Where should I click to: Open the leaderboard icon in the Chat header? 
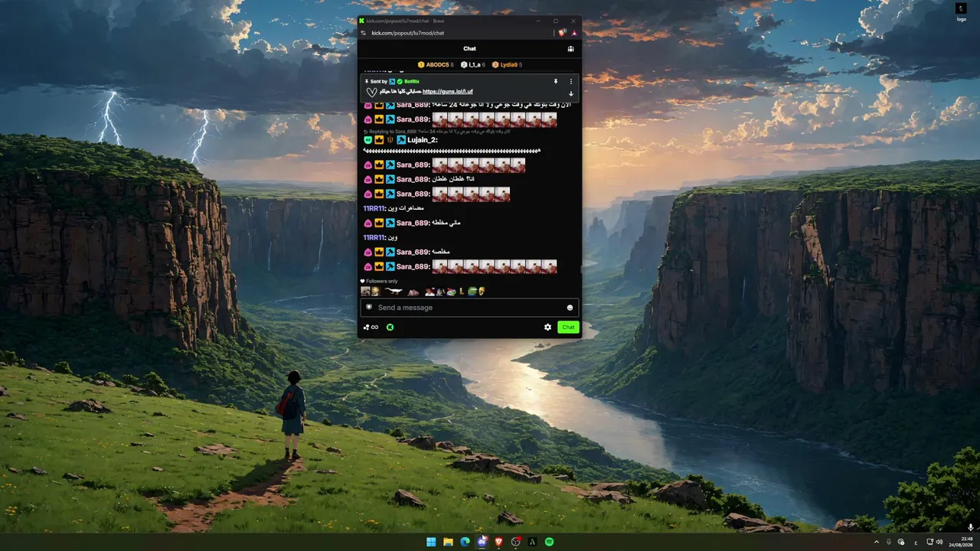coord(570,49)
